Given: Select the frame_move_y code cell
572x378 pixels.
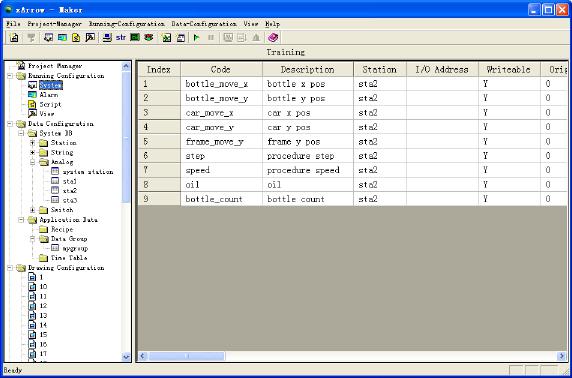Looking at the screenshot, I should [221, 142].
